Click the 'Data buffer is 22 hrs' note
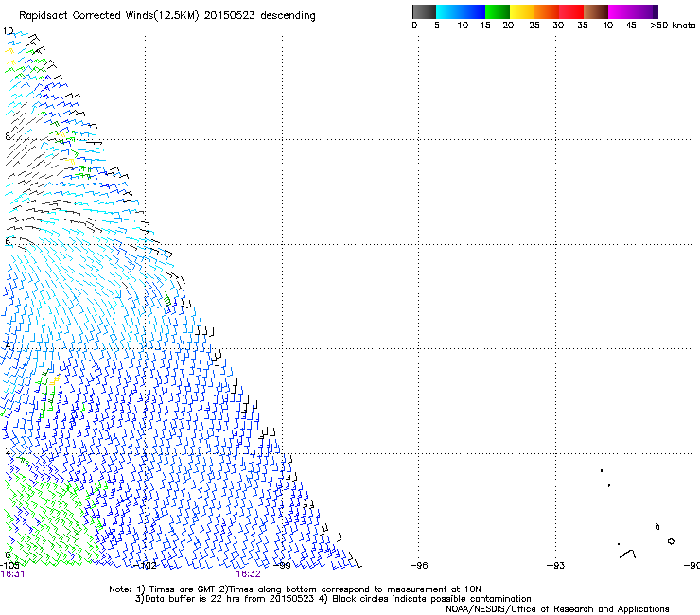Viewport: 700px width, 615px height. [x=333, y=599]
